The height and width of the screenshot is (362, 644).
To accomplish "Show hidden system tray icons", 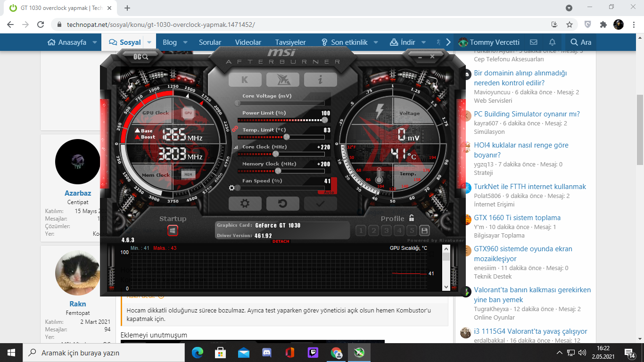I will click(x=559, y=353).
